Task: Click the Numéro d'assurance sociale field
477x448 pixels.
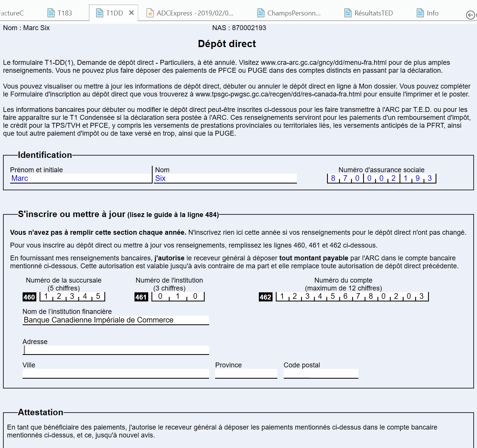Action: coord(381,178)
